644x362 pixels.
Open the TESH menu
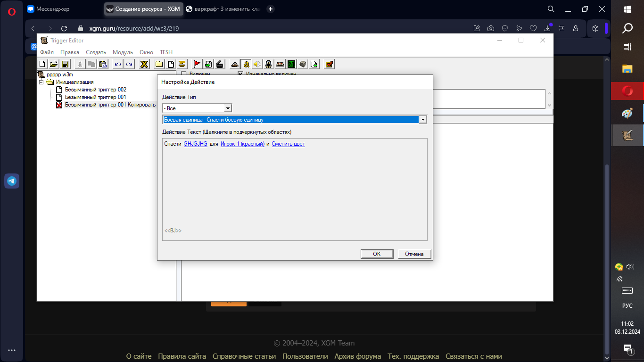[166, 52]
